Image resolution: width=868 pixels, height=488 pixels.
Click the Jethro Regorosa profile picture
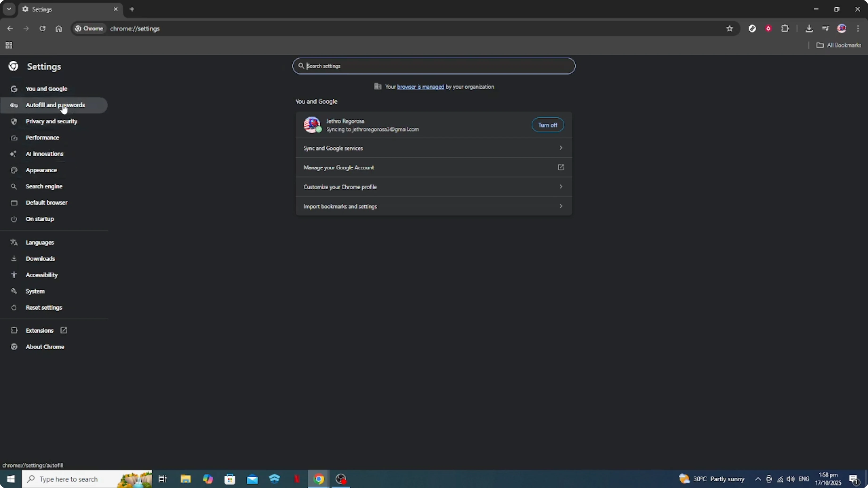point(312,125)
